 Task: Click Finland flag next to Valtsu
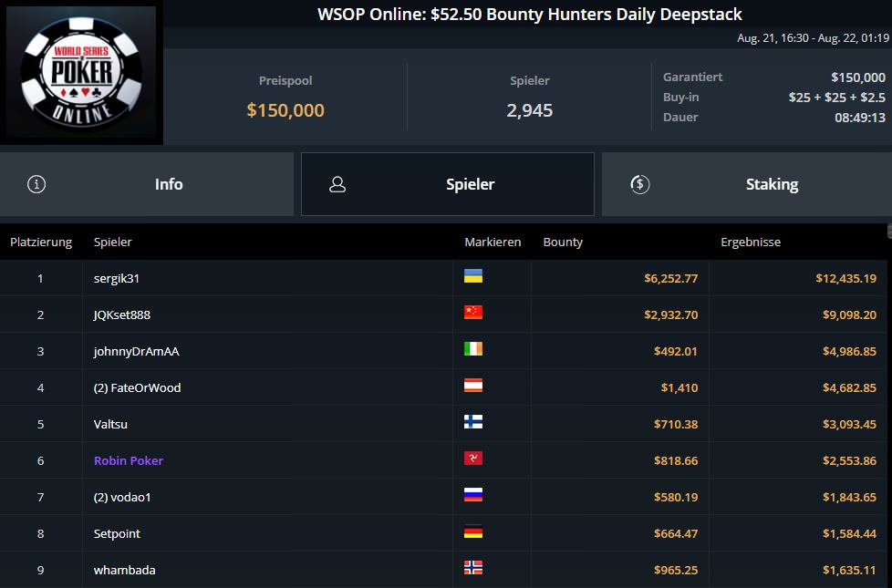(x=472, y=422)
